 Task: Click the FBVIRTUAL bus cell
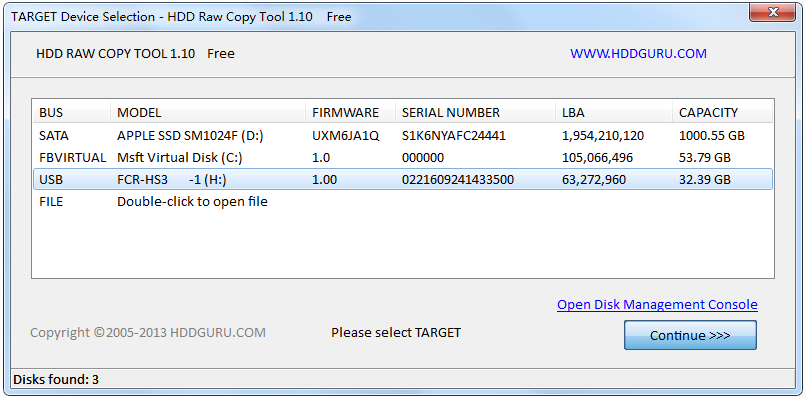click(x=72, y=157)
